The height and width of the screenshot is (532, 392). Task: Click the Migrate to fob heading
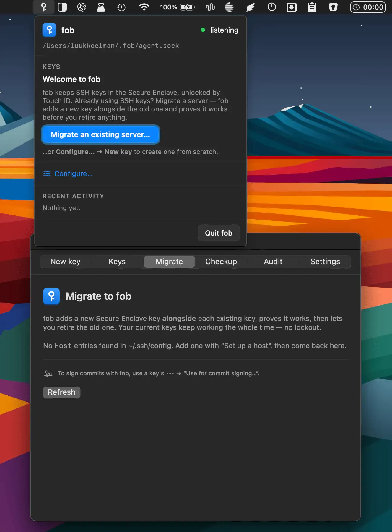99,296
